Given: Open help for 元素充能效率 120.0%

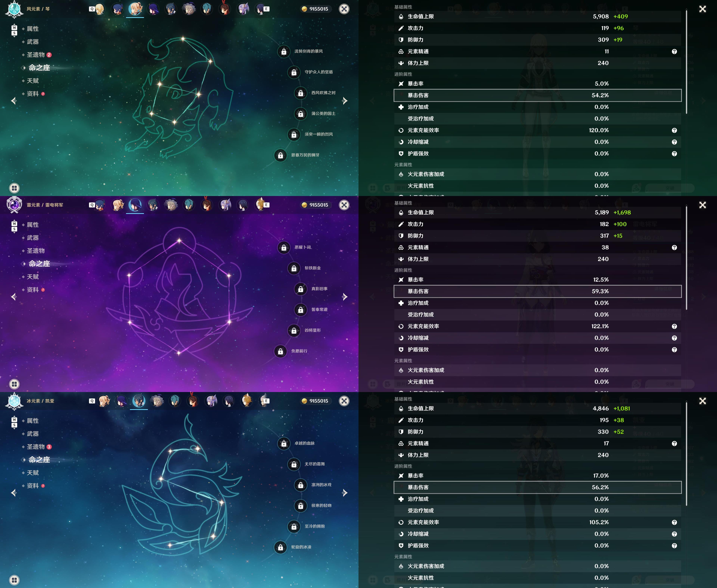Looking at the screenshot, I should pyautogui.click(x=674, y=130).
